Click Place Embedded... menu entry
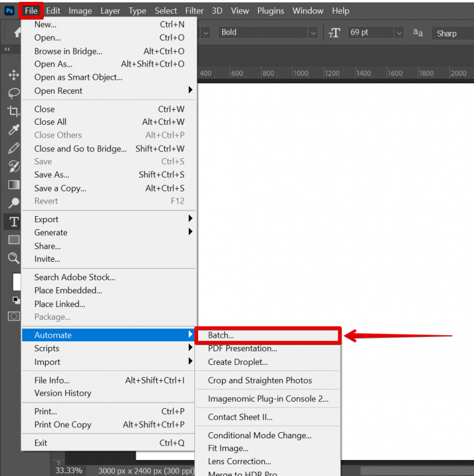Screen dimensions: 474x476 68,290
